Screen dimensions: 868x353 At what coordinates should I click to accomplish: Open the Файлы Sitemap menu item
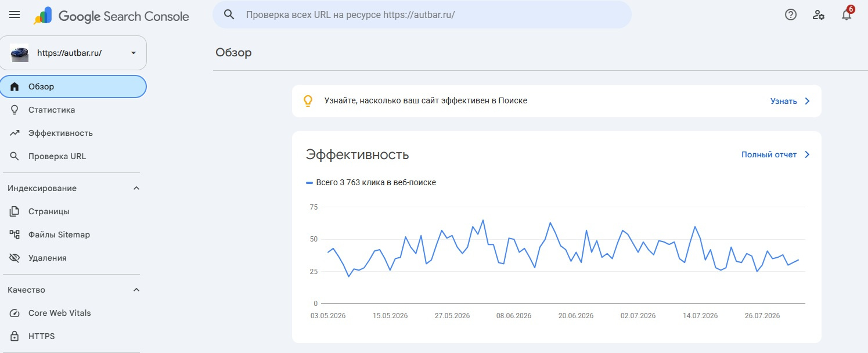tap(73, 235)
